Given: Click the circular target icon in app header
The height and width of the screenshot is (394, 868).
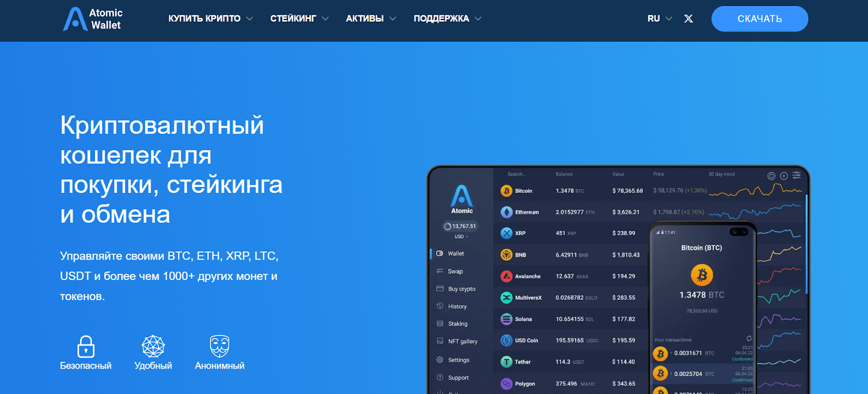Looking at the screenshot, I should pos(771,176).
